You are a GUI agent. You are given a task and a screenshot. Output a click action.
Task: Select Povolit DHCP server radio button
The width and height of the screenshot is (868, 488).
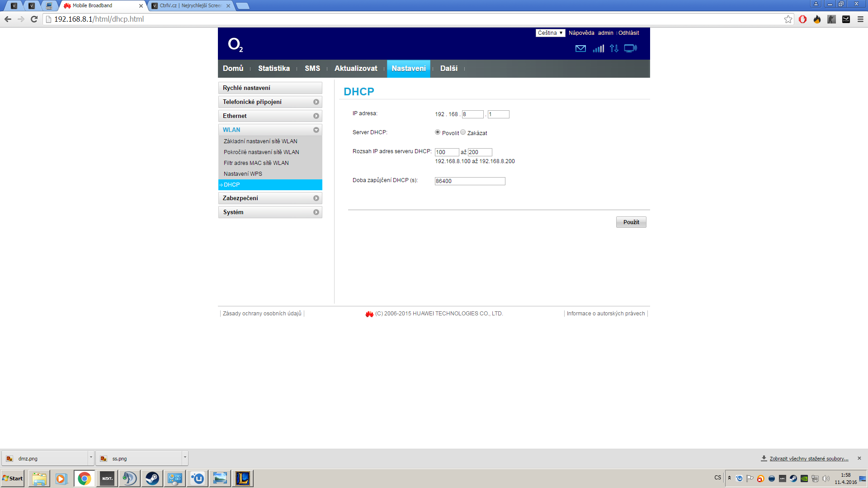[x=438, y=132]
